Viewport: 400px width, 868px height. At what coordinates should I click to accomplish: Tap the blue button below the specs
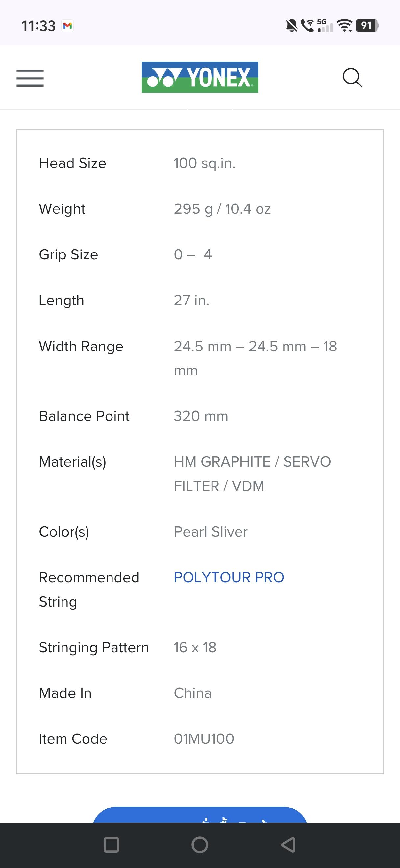200,815
